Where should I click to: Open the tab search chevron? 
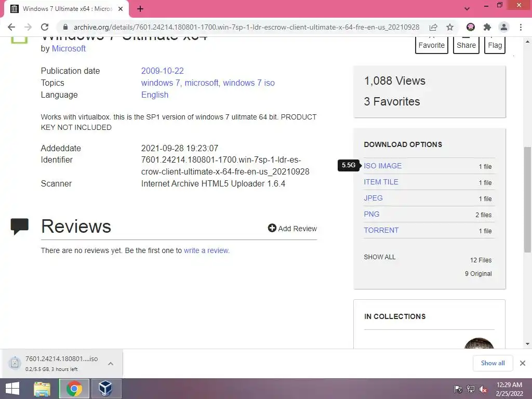coord(467,9)
